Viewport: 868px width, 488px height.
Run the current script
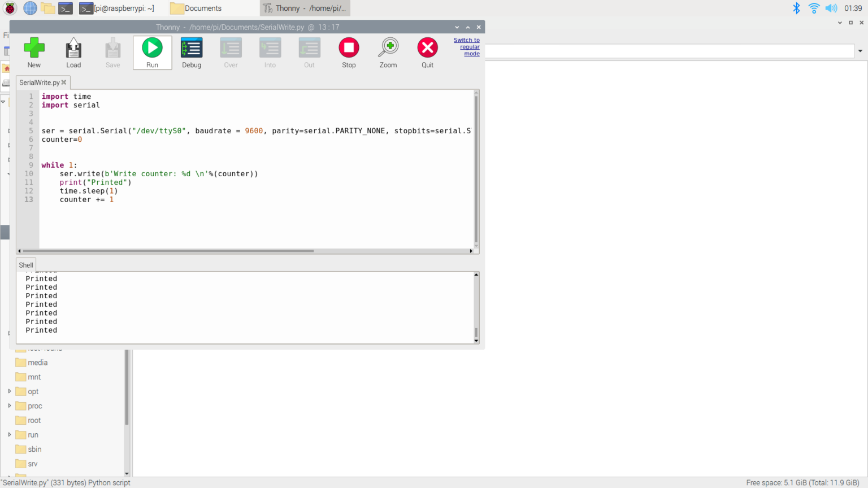152,53
